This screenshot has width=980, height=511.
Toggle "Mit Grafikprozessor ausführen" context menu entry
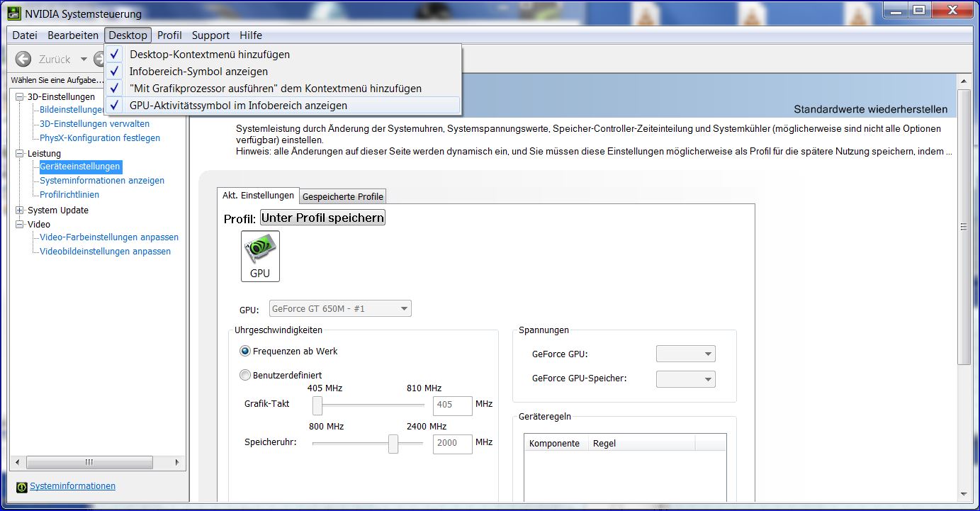tap(283, 89)
